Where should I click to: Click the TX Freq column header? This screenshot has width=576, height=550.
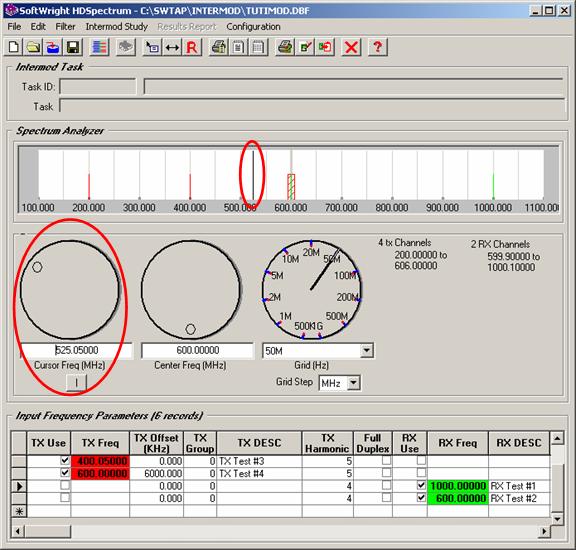(100, 443)
